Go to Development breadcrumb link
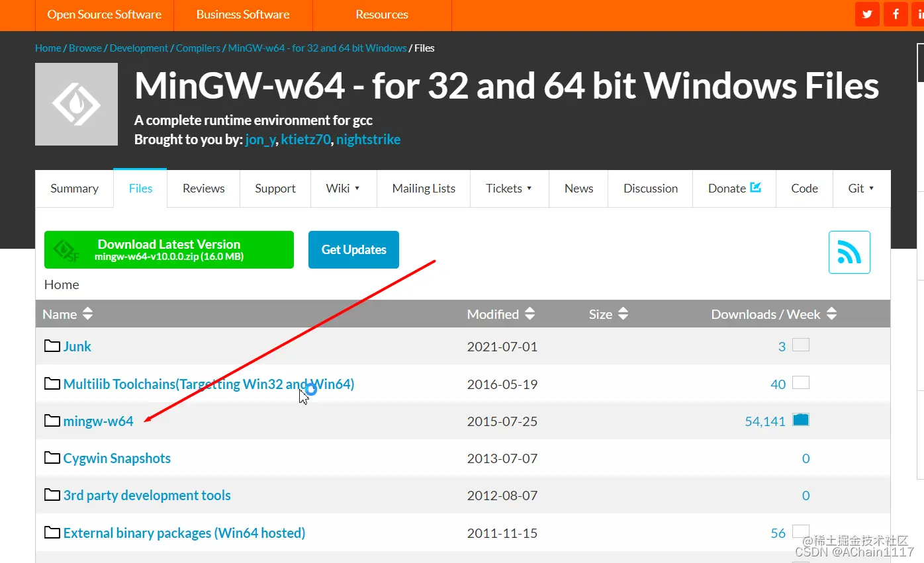 [139, 48]
